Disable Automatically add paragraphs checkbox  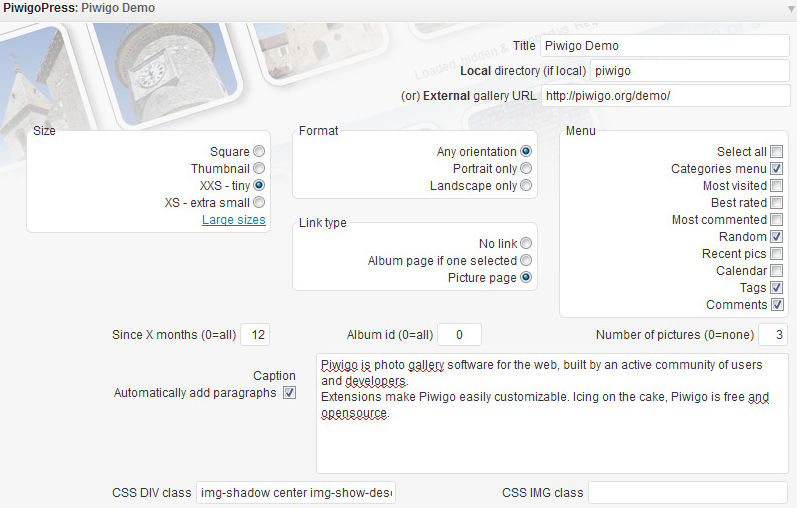290,393
